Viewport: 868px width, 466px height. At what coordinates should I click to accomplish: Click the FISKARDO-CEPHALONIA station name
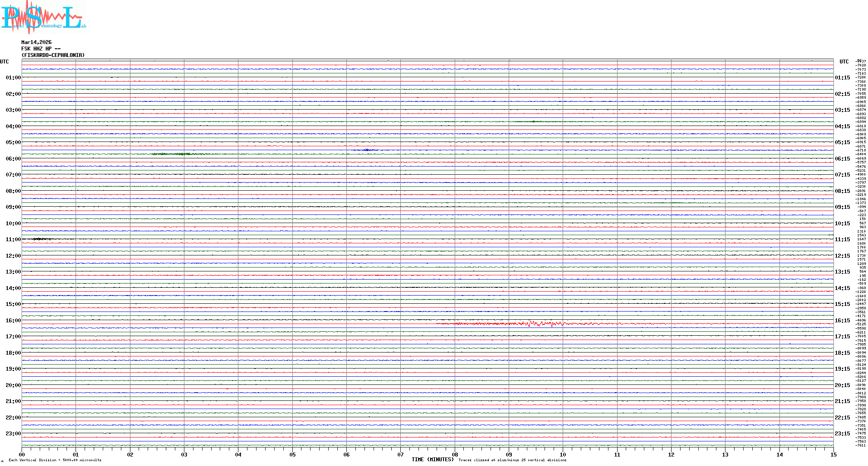coord(53,55)
